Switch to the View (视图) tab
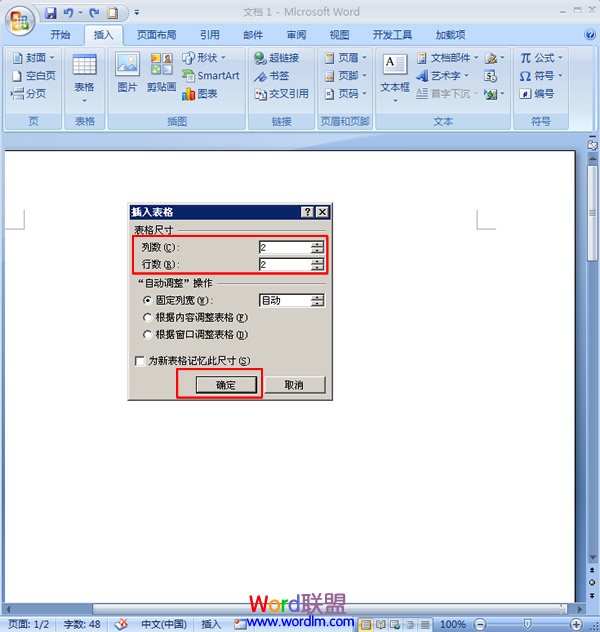This screenshot has height=632, width=600. point(339,35)
